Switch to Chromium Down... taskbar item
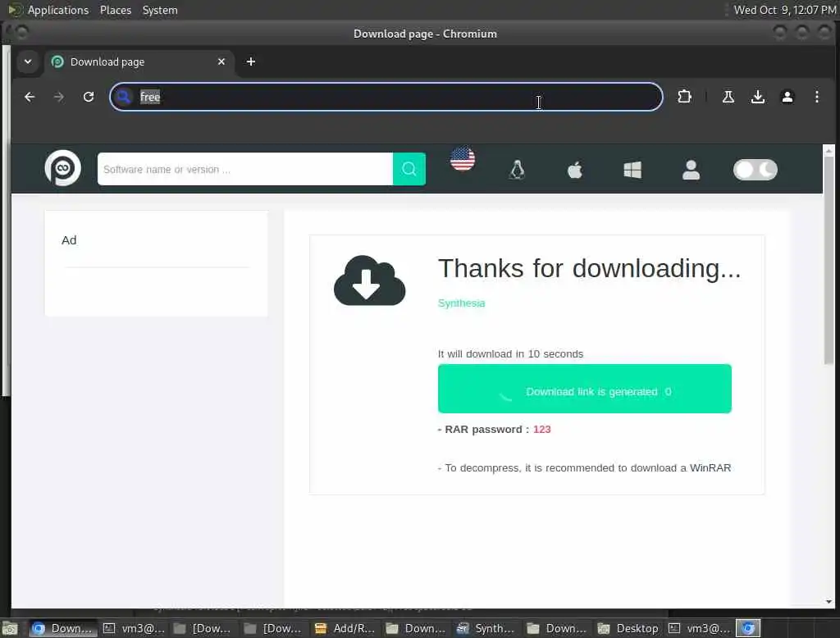Screen dimensions: 840x638 pyautogui.click(x=62, y=628)
